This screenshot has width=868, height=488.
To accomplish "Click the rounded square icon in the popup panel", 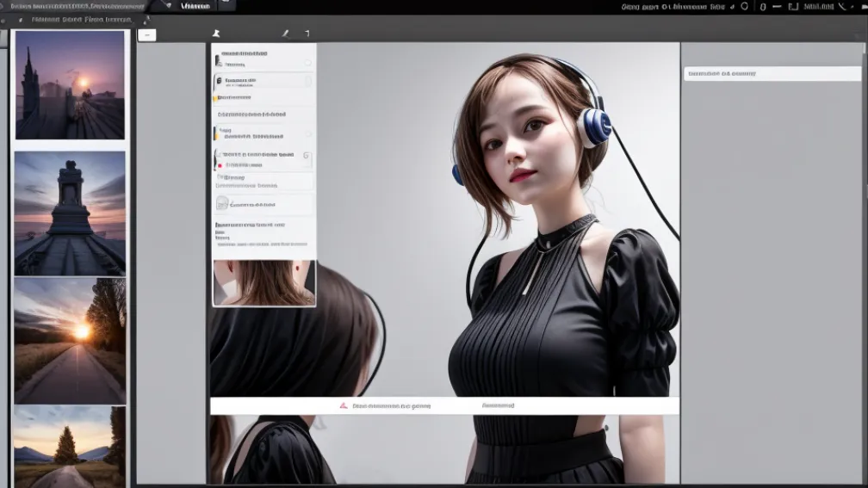I will tap(222, 204).
